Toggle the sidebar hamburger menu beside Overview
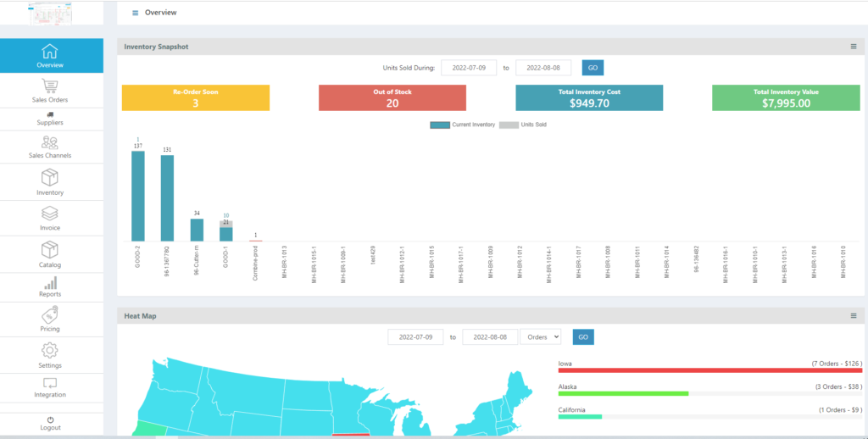The image size is (868, 439). tap(135, 13)
